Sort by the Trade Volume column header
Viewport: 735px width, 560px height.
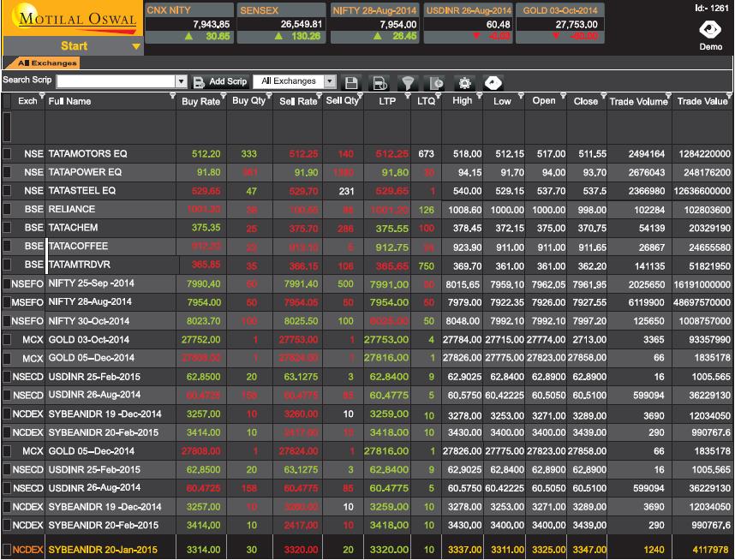pyautogui.click(x=637, y=101)
